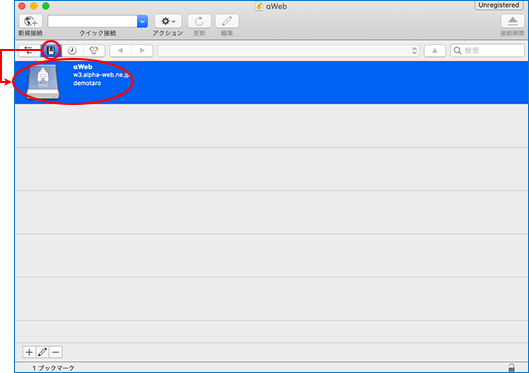Show the connection history view

click(x=72, y=51)
